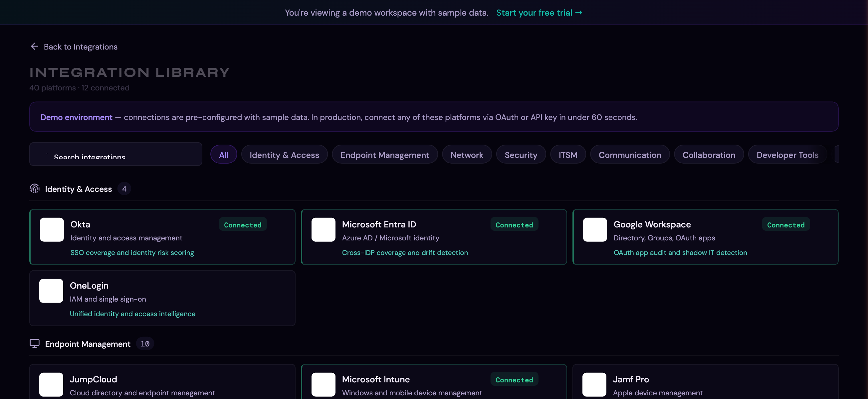The height and width of the screenshot is (399, 868).
Task: Filter by Developer Tools category
Action: 787,155
